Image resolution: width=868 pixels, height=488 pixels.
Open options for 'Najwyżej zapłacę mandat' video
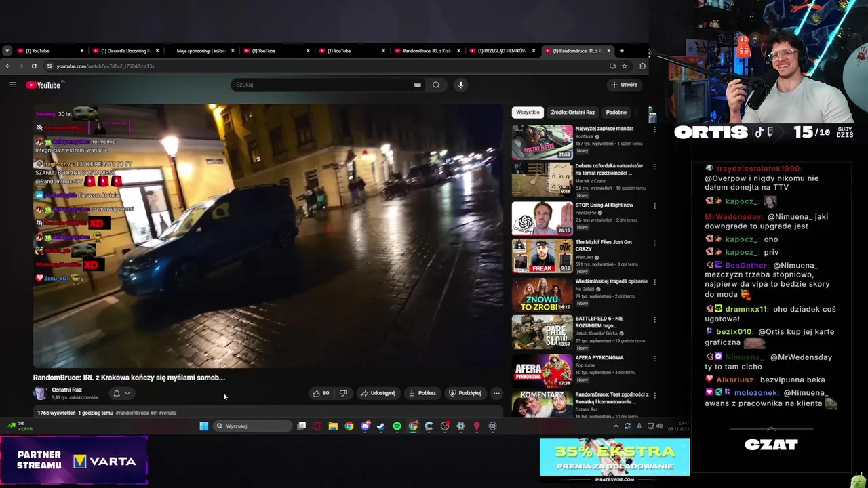tap(654, 129)
